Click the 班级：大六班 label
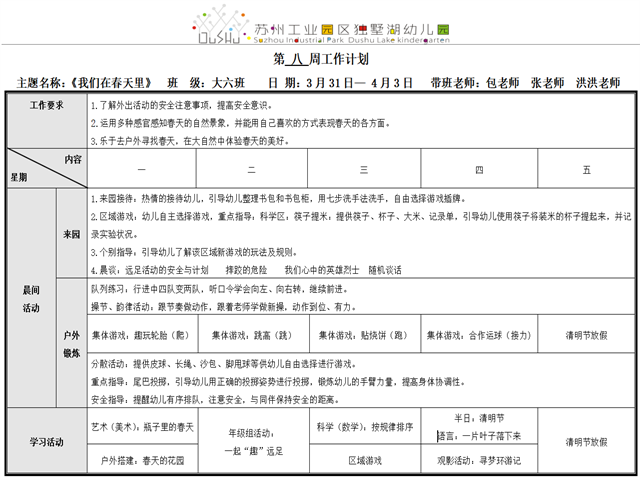Viewport: 640px width, 480px height. click(x=200, y=83)
